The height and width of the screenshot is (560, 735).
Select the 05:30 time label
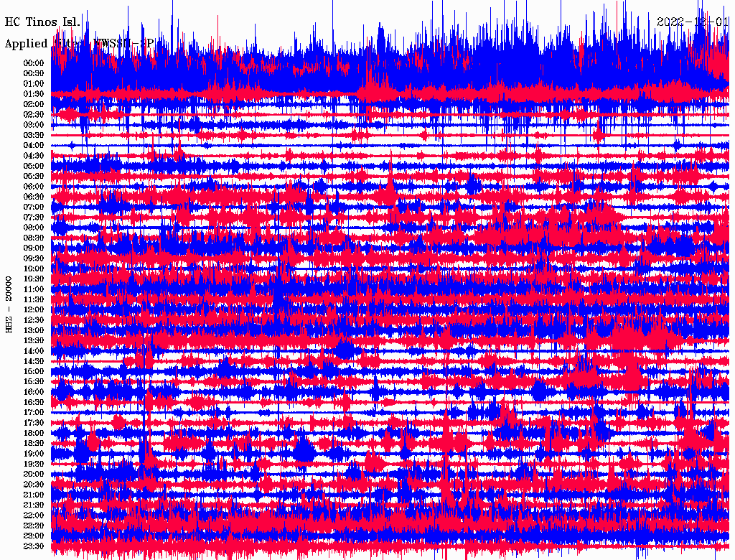[34, 177]
